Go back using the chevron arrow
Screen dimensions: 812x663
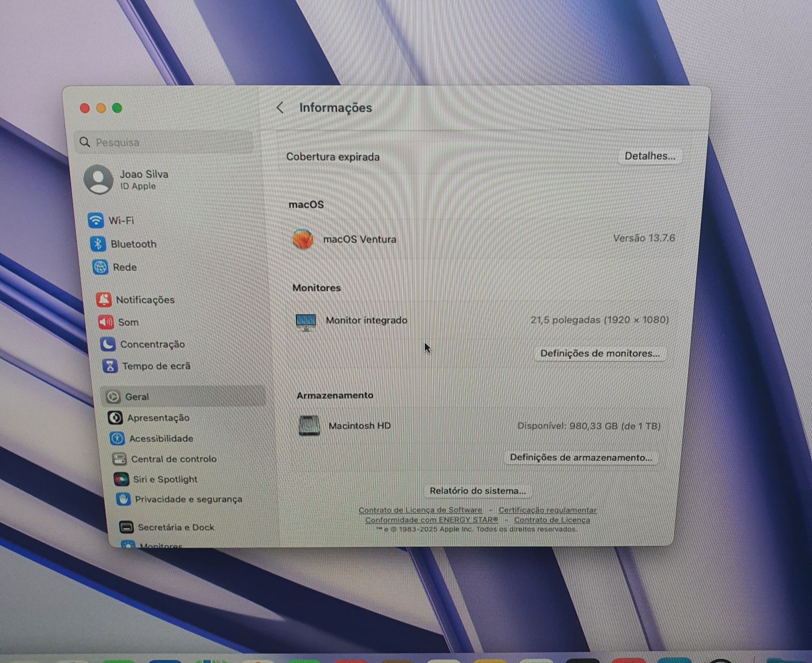click(280, 107)
